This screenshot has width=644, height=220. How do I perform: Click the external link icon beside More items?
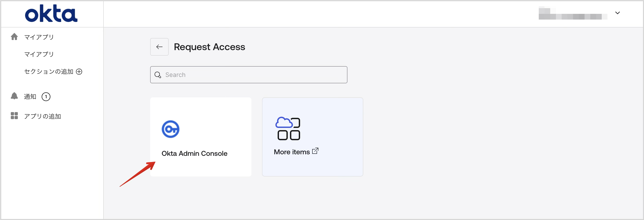[315, 151]
